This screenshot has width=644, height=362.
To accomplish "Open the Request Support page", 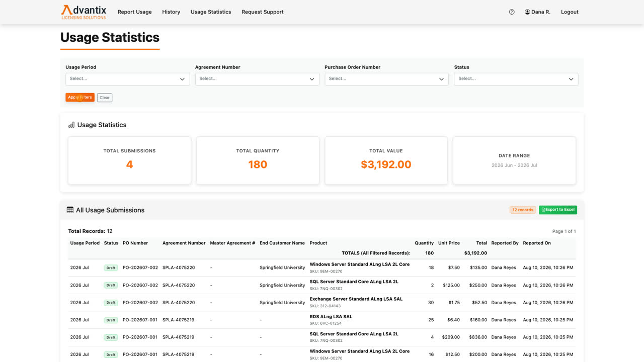I will click(x=263, y=12).
